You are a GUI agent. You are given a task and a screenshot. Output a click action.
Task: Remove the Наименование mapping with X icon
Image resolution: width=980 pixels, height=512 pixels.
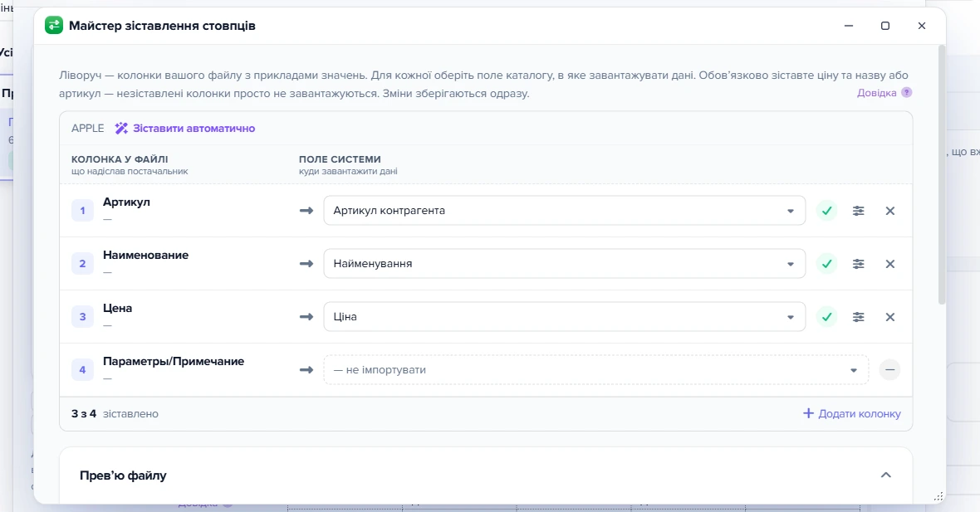(890, 264)
